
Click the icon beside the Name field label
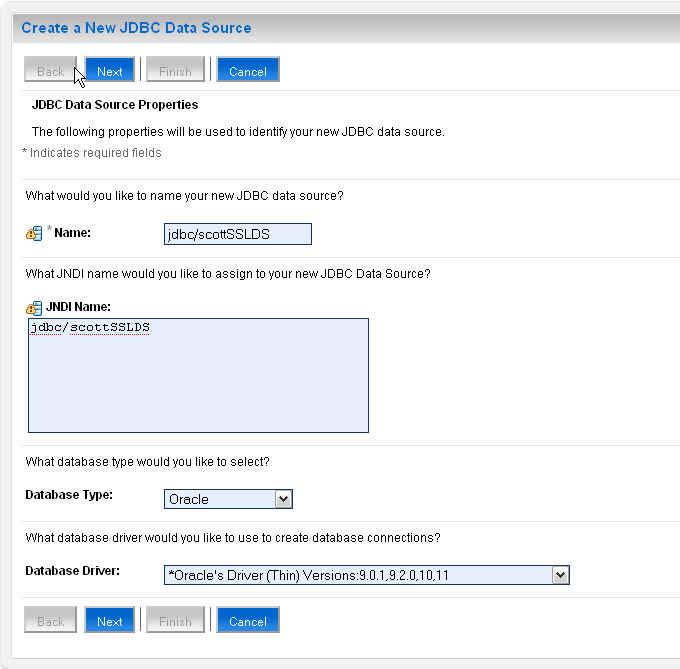(33, 233)
